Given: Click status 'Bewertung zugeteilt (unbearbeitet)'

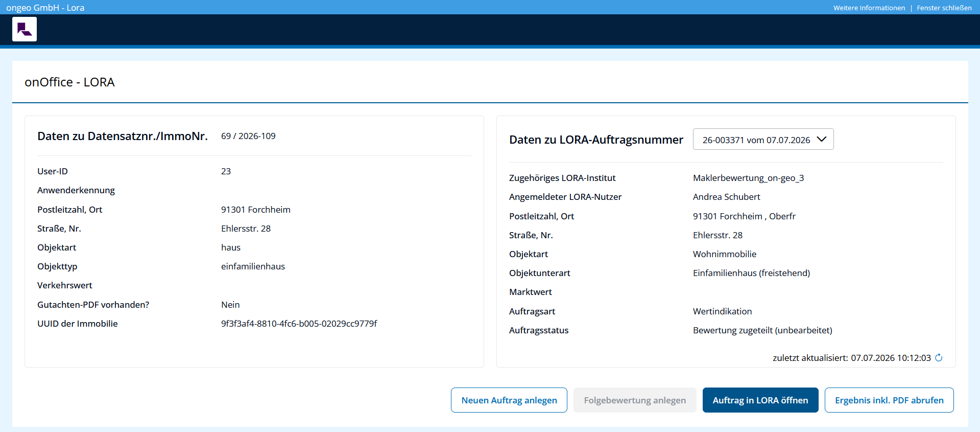Looking at the screenshot, I should [762, 330].
